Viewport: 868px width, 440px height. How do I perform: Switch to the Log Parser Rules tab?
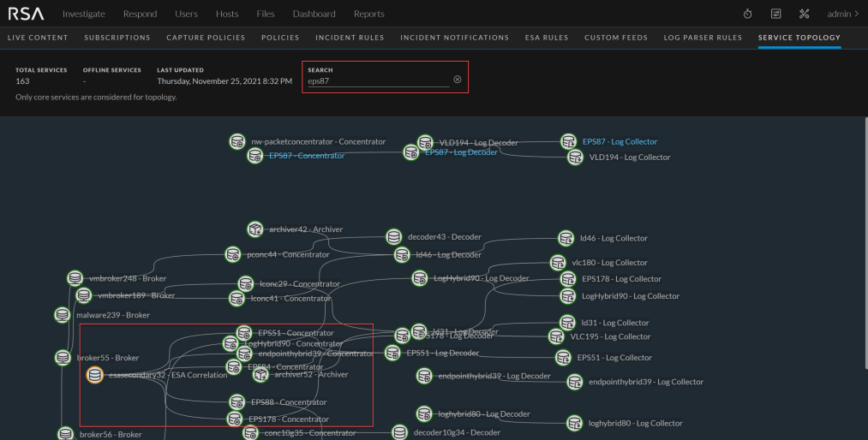pyautogui.click(x=706, y=38)
